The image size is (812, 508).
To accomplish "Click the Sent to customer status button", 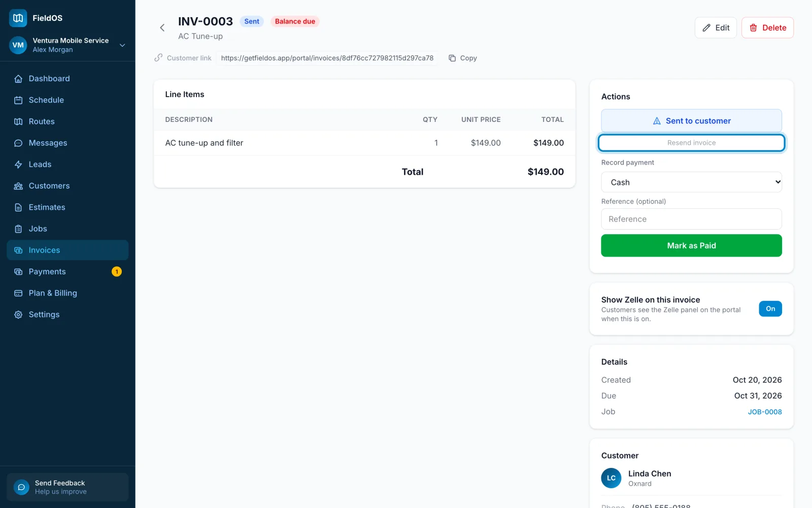I will (691, 121).
